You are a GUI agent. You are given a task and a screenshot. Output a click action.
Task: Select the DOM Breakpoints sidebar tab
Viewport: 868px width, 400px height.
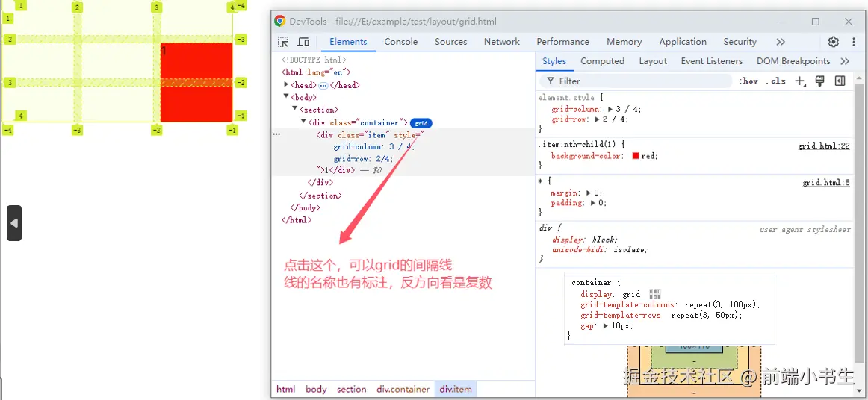point(793,61)
